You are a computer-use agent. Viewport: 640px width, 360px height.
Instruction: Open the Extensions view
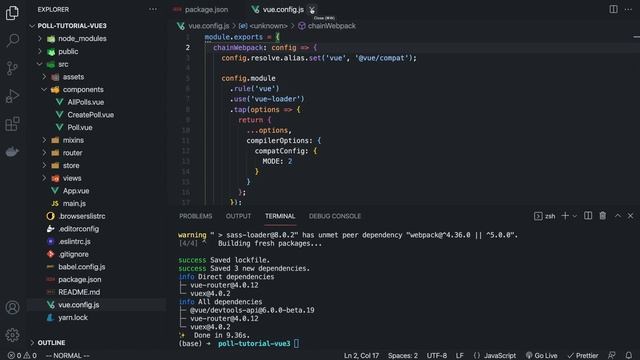[12, 124]
